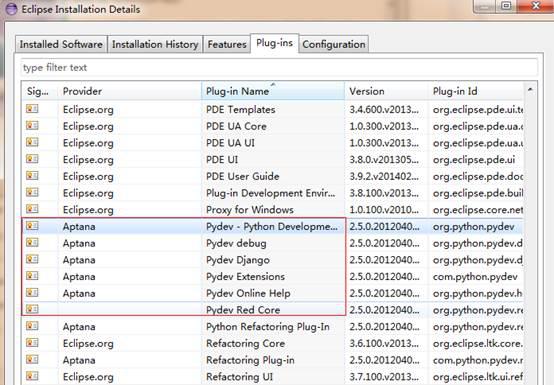Click the signed icon of Pydev Red Core row

[32, 309]
